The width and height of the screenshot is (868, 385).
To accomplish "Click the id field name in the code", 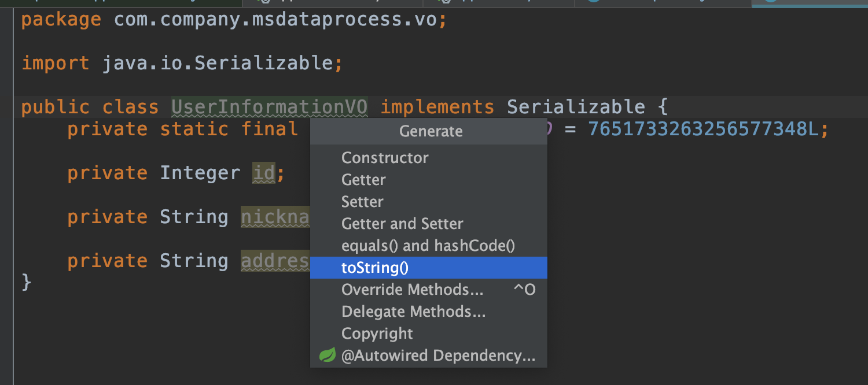I will click(x=265, y=172).
